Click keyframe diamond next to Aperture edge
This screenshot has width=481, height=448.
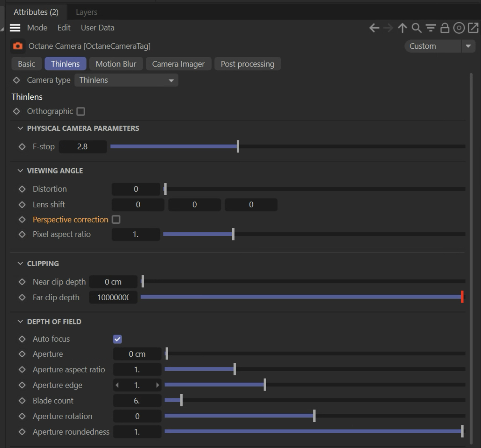(x=22, y=385)
